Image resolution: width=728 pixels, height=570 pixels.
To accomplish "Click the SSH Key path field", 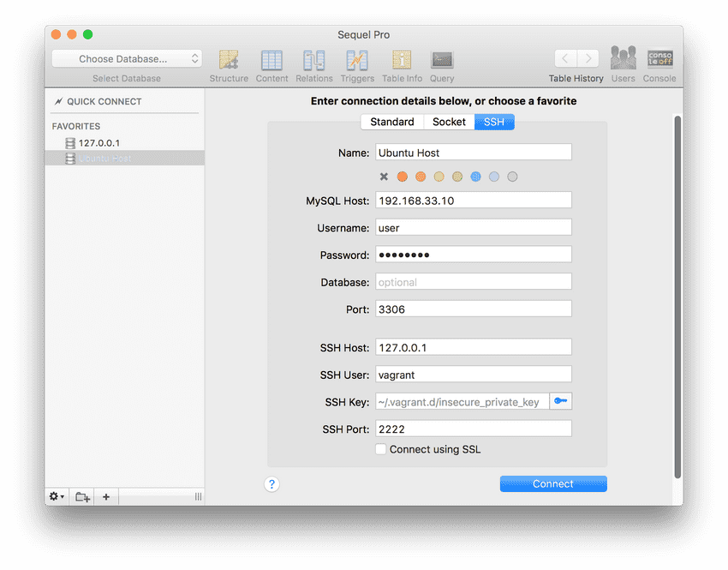I will (x=462, y=401).
